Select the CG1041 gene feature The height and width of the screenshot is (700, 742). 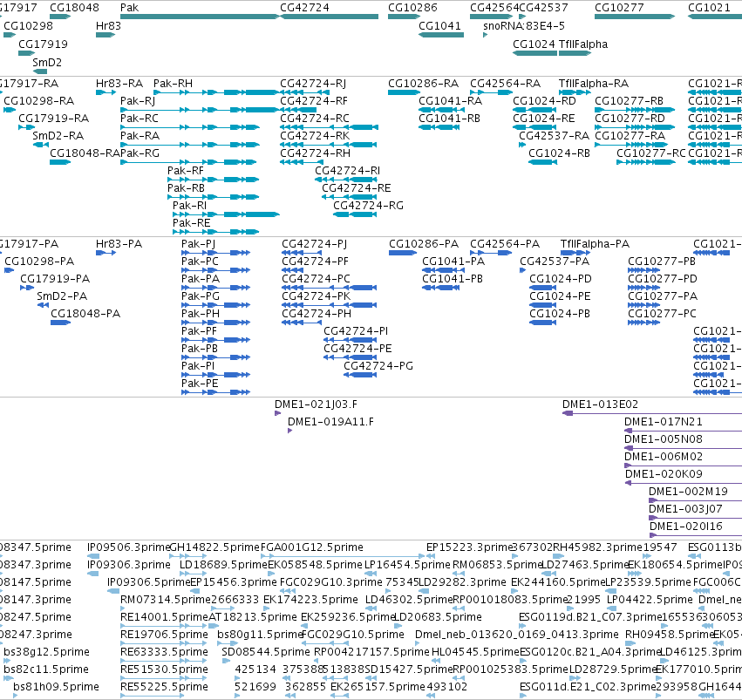coord(441,35)
